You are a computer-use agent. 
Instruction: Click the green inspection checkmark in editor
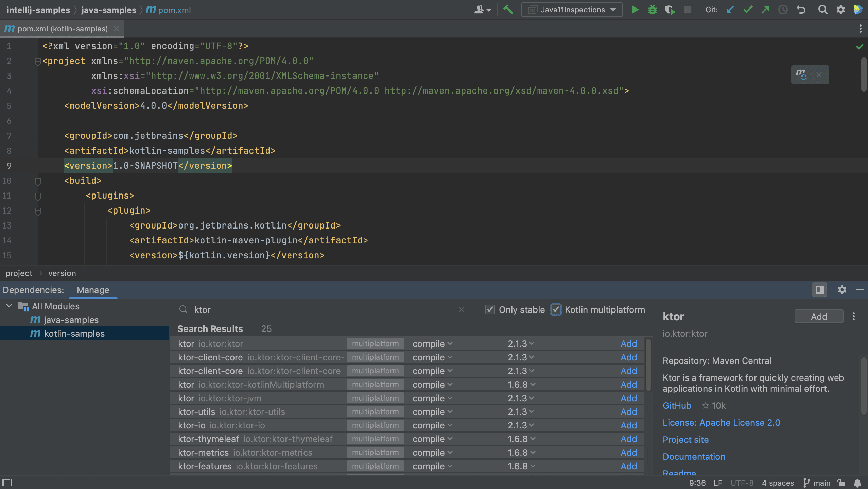click(x=860, y=47)
